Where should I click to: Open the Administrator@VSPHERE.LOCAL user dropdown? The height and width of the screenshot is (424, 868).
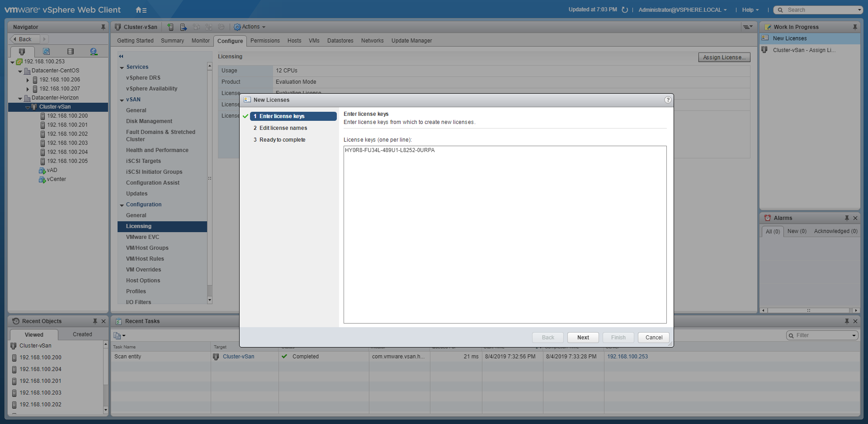pos(682,10)
